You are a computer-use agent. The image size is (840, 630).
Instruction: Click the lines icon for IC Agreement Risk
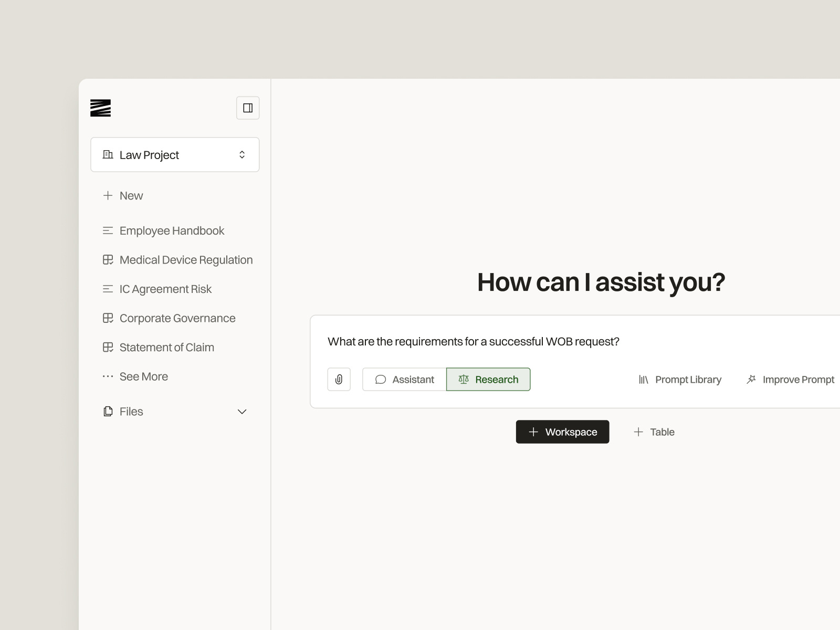tap(108, 289)
